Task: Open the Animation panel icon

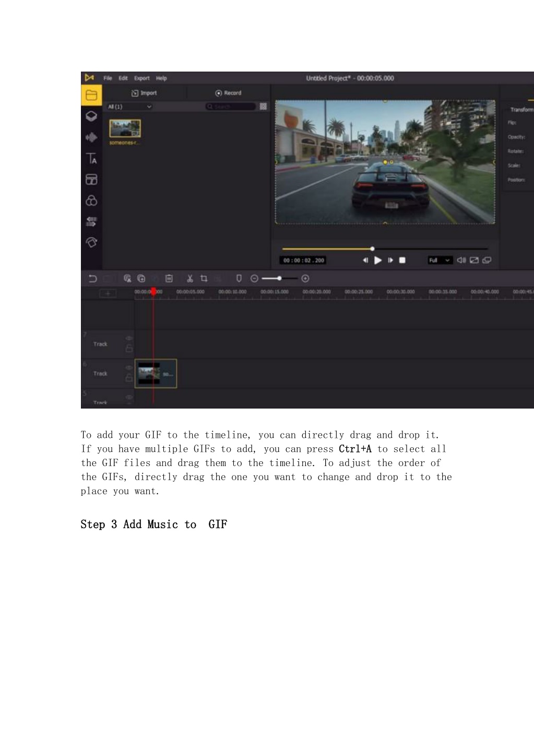Action: pos(91,242)
